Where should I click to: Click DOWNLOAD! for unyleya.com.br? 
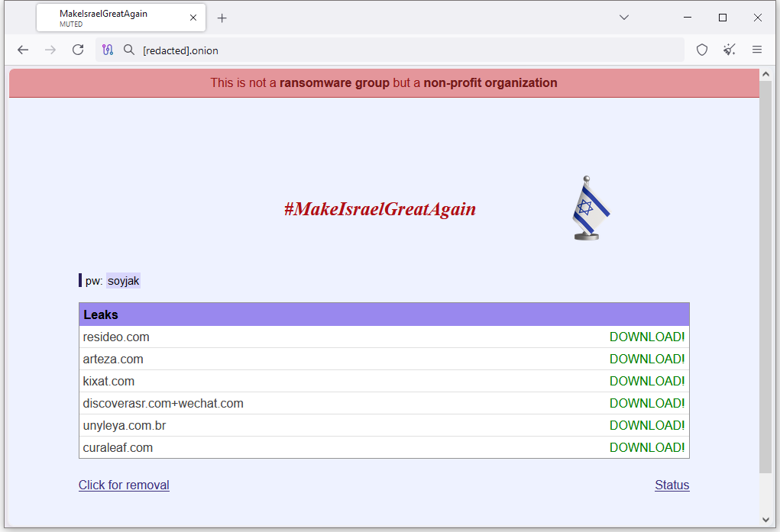pyautogui.click(x=647, y=426)
